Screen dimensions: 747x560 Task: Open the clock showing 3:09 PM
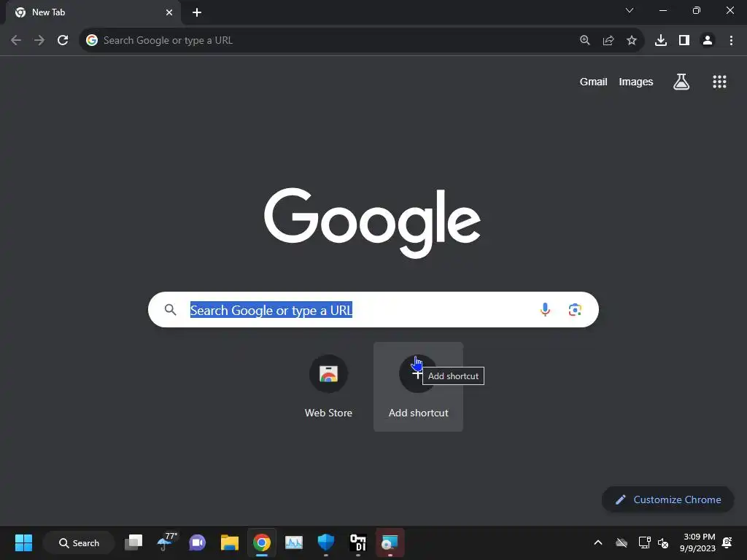click(x=698, y=542)
